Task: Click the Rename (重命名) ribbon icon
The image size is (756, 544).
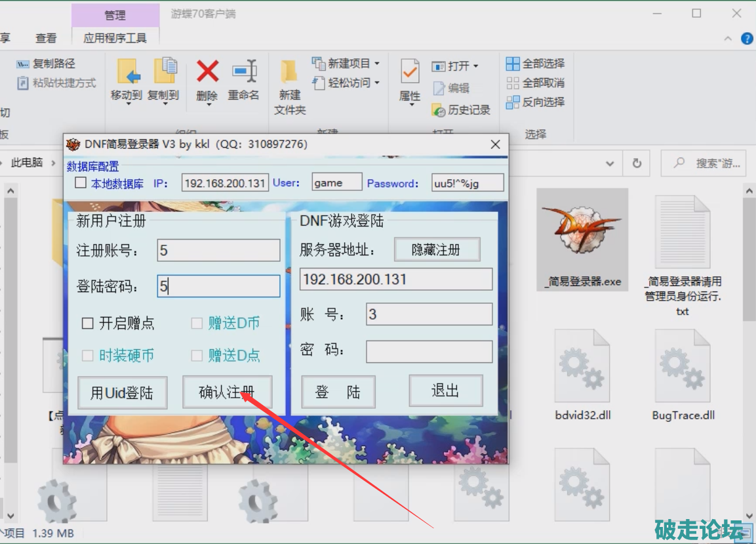Action: (x=244, y=72)
